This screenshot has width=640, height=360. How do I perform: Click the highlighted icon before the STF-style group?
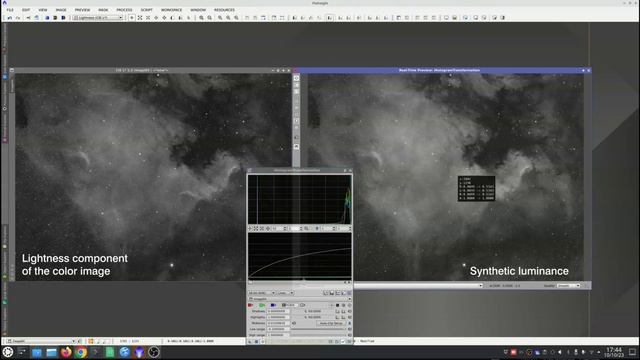pyautogui.click(x=330, y=18)
